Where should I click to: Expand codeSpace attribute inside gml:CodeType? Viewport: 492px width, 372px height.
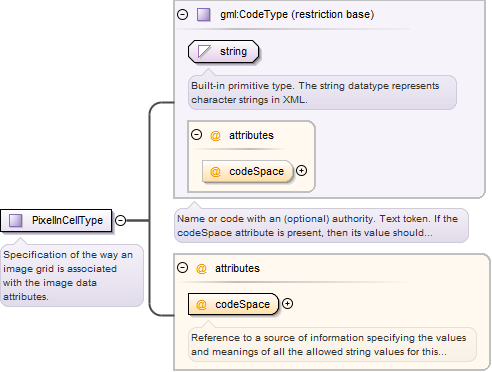click(x=302, y=171)
